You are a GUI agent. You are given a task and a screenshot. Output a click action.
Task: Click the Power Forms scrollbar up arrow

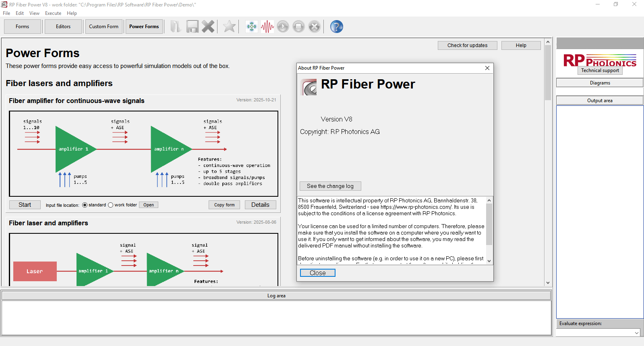[548, 42]
